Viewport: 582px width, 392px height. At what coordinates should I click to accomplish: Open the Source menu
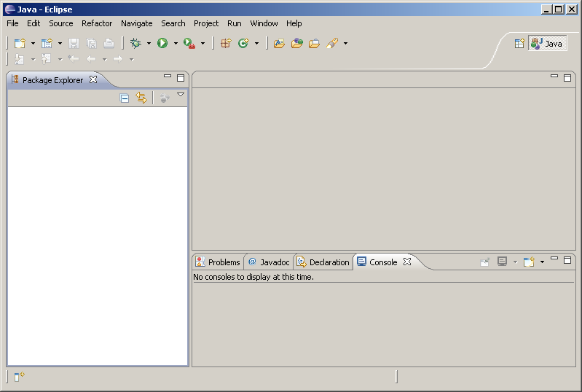tap(61, 23)
